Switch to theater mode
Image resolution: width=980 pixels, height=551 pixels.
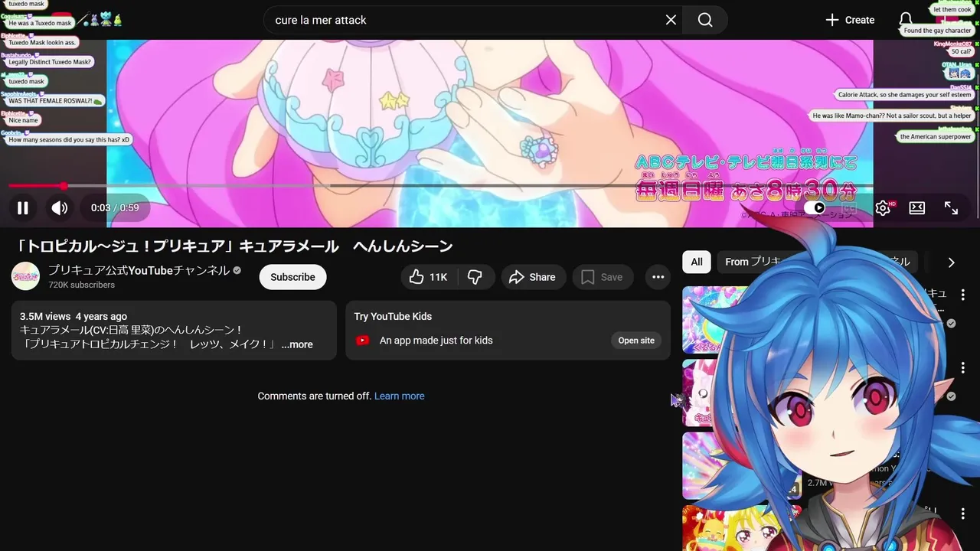pos(916,207)
